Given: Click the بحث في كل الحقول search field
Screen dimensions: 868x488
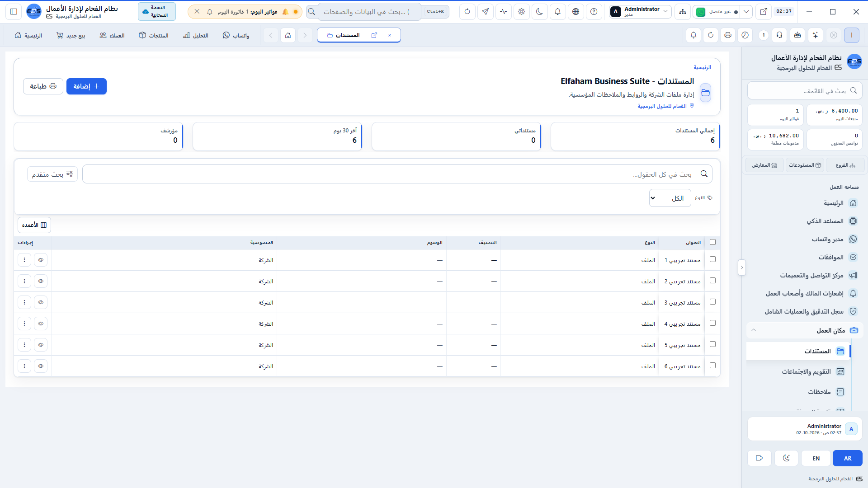Looking at the screenshot, I should (x=397, y=174).
